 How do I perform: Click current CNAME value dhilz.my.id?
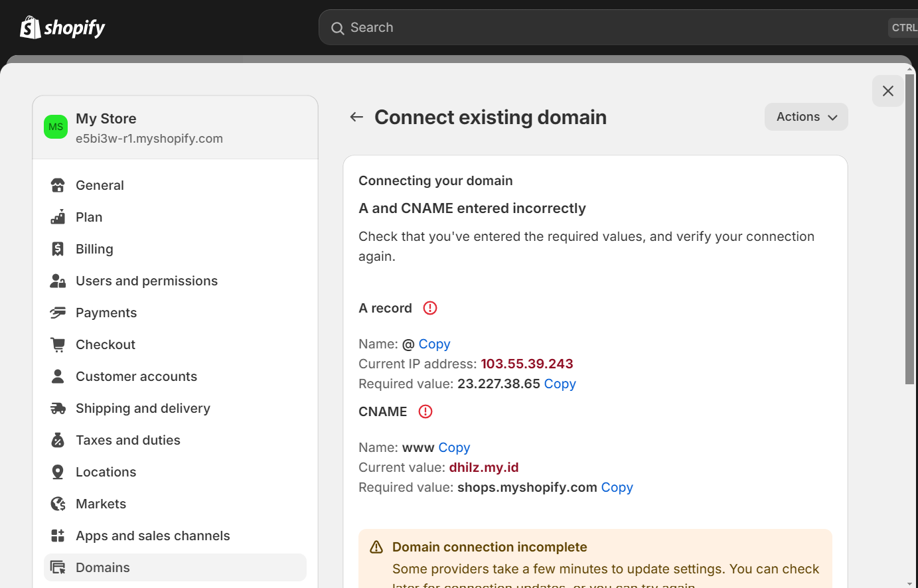[484, 467]
